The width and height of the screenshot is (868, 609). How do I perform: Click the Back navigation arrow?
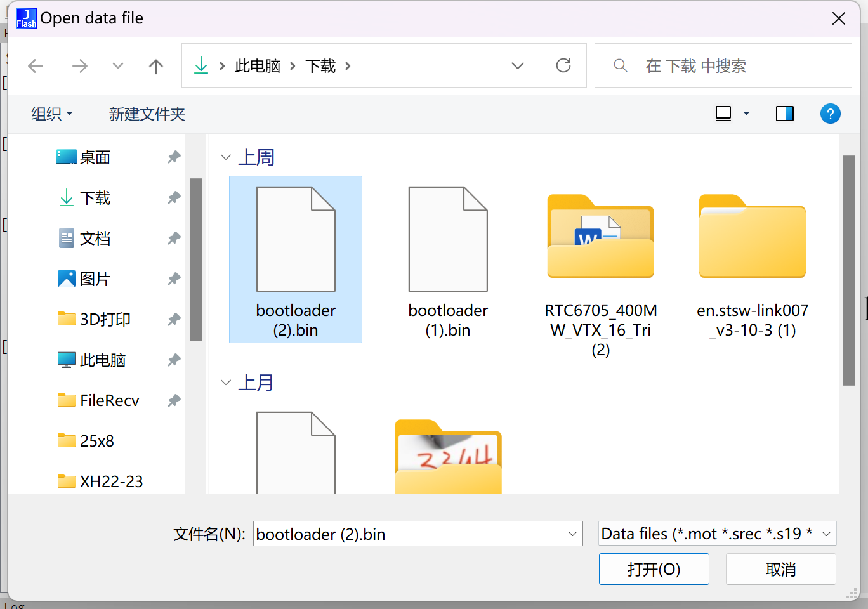pos(36,66)
